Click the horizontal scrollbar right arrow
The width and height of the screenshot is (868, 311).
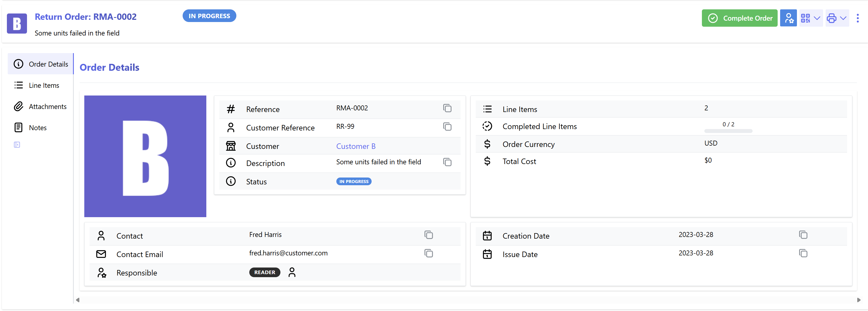tap(859, 300)
